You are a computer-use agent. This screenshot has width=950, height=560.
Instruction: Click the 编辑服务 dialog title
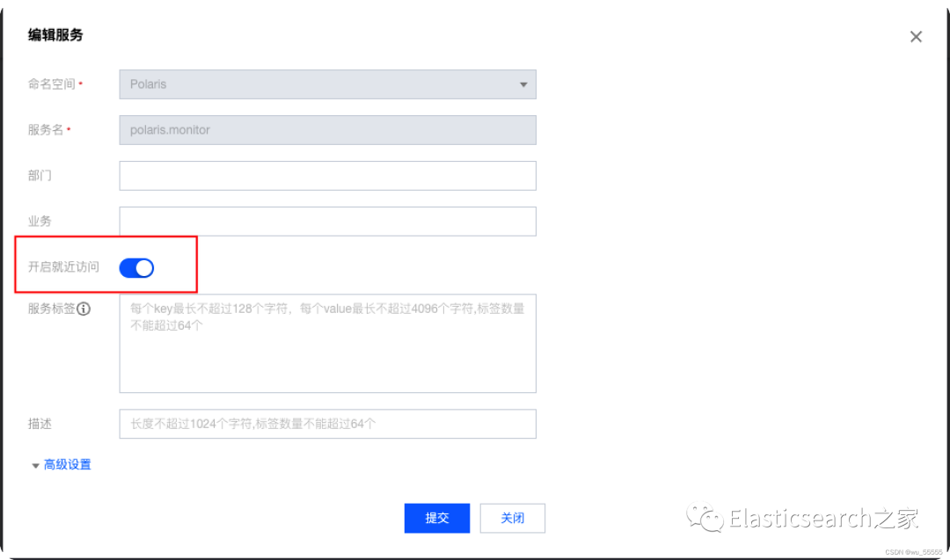coord(55,35)
